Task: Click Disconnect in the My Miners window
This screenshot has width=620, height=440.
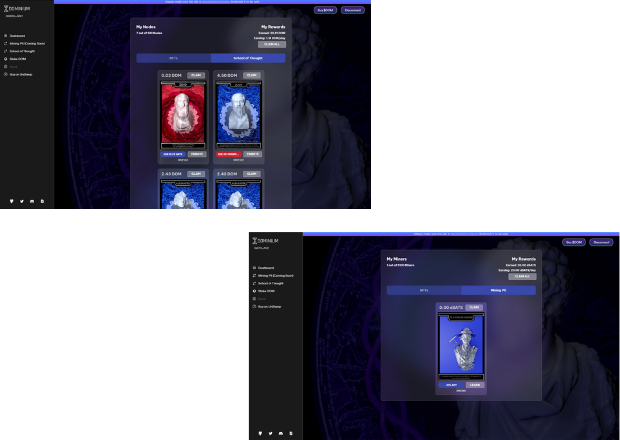Action: tap(601, 242)
